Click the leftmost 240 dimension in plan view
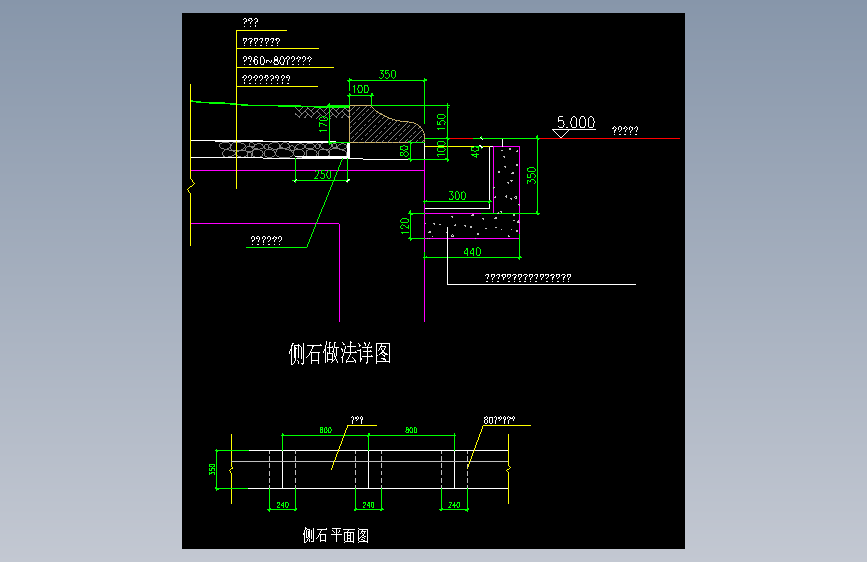Image resolution: width=867 pixels, height=562 pixels. click(x=283, y=505)
